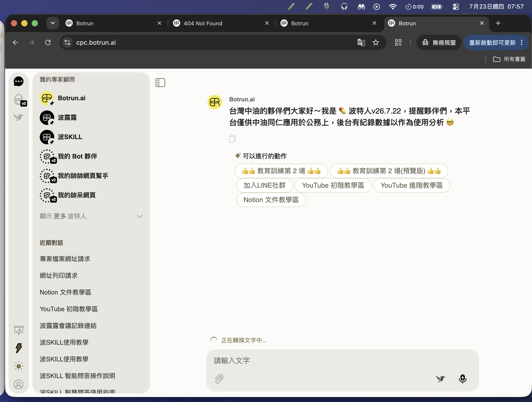
Task: Open the user account profile icon
Action: 19,384
